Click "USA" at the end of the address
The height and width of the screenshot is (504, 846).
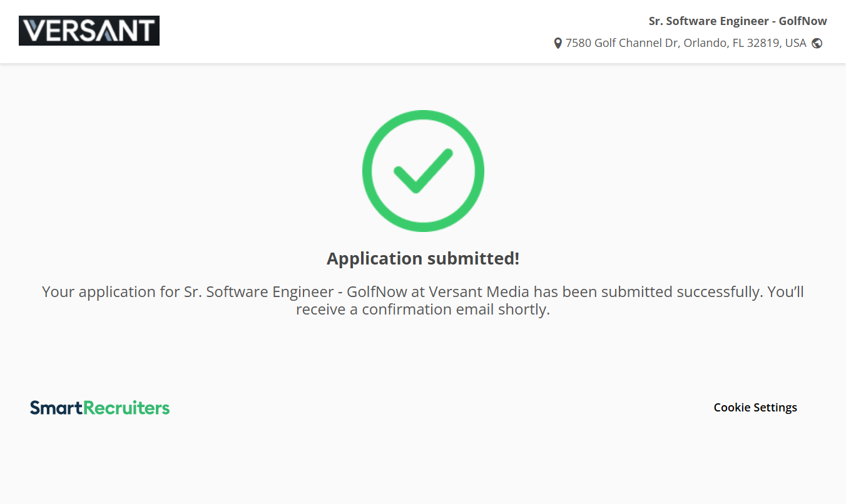point(795,43)
